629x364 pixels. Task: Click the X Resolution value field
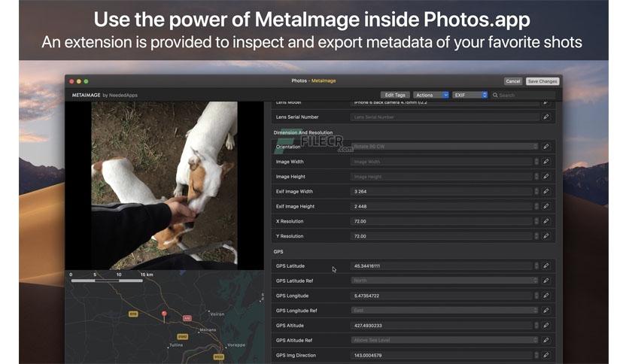click(x=442, y=221)
